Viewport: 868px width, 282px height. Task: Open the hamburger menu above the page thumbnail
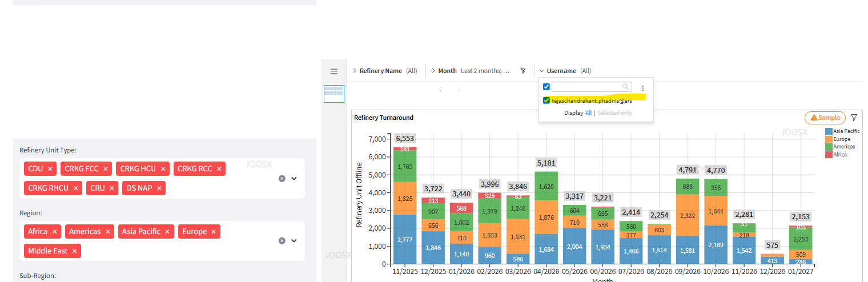point(334,71)
